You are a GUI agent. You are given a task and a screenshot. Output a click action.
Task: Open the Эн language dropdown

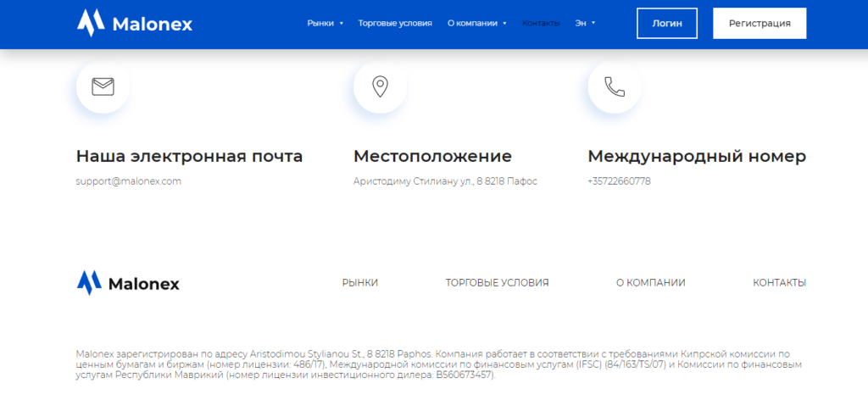click(x=585, y=23)
